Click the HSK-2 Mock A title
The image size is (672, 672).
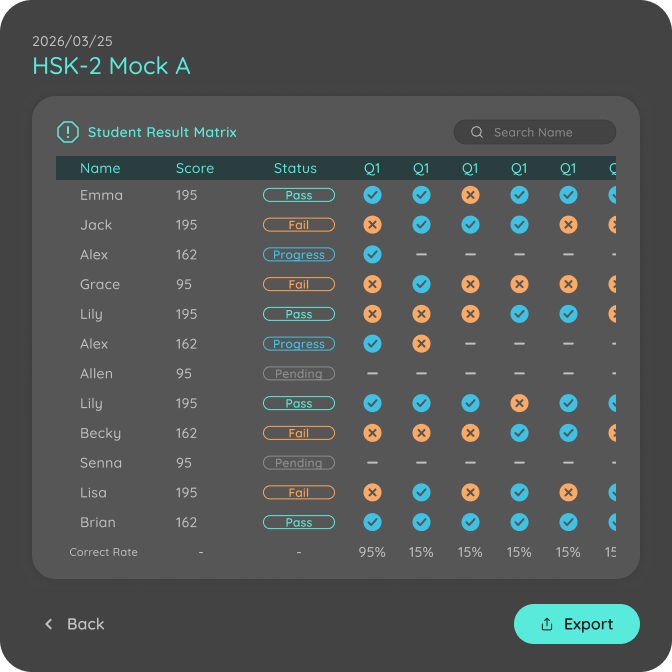click(x=111, y=66)
